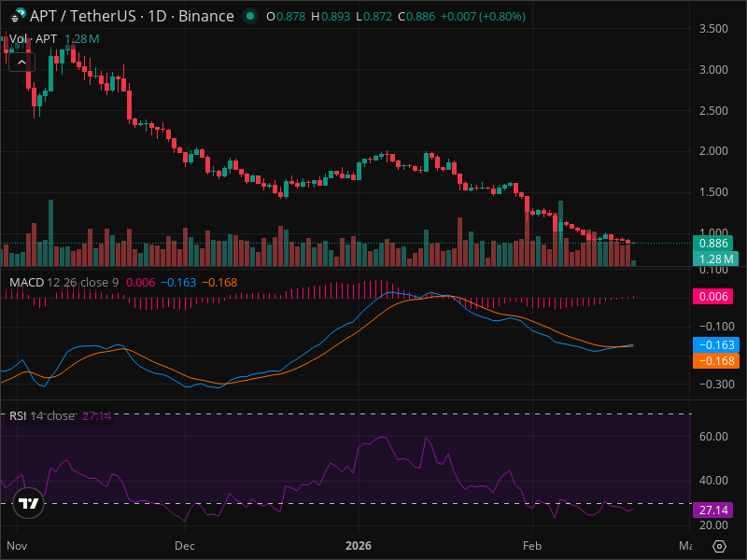Click the green market status dot
Viewport: 747px width, 560px height.
point(249,16)
